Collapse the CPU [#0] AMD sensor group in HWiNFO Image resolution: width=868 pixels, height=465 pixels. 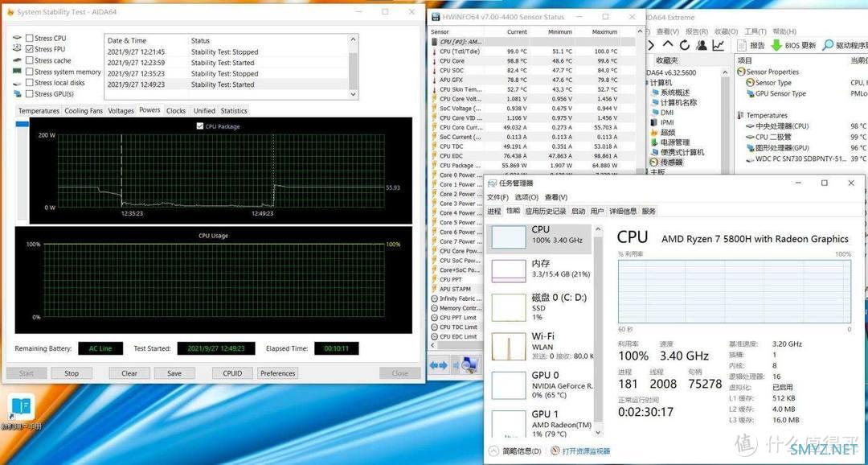coord(460,42)
